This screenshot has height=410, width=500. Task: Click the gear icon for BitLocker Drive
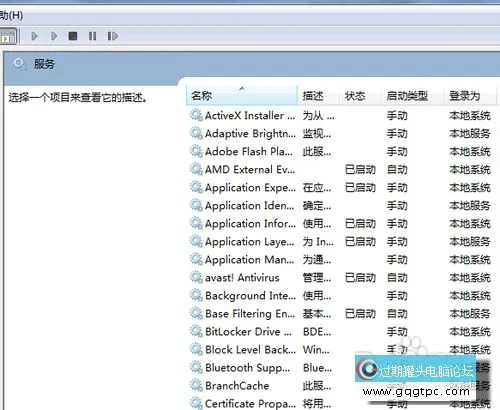196,331
